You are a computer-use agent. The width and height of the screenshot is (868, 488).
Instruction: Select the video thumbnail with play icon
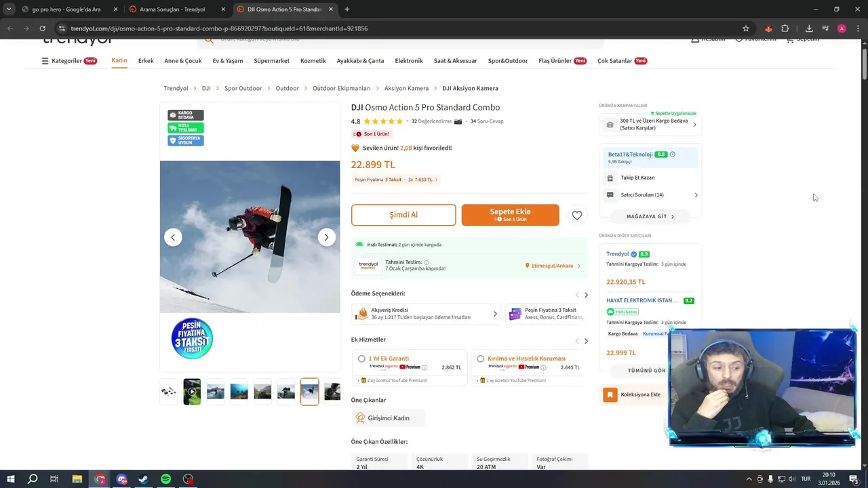(x=192, y=392)
